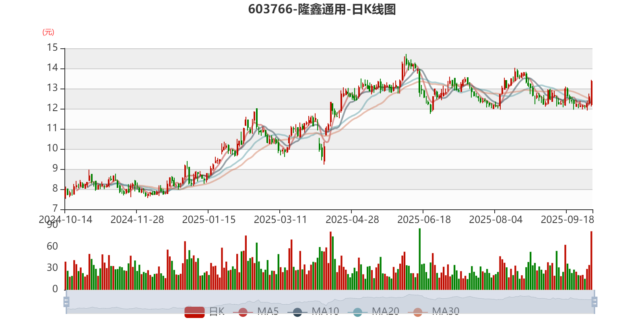
Task: Click the 2024-10-14 start date label
Action: pos(66,220)
